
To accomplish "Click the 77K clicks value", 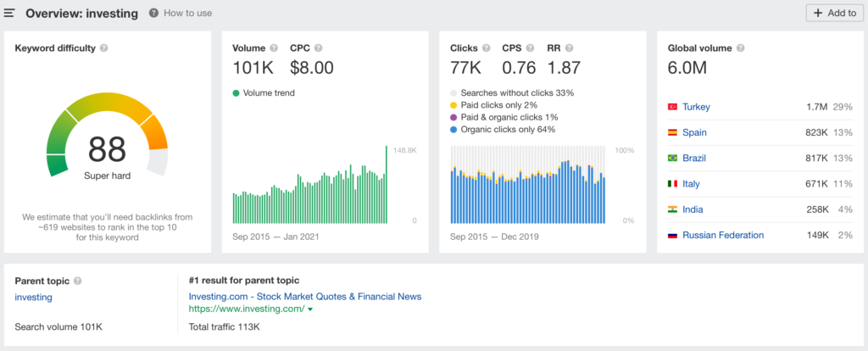I will point(465,68).
